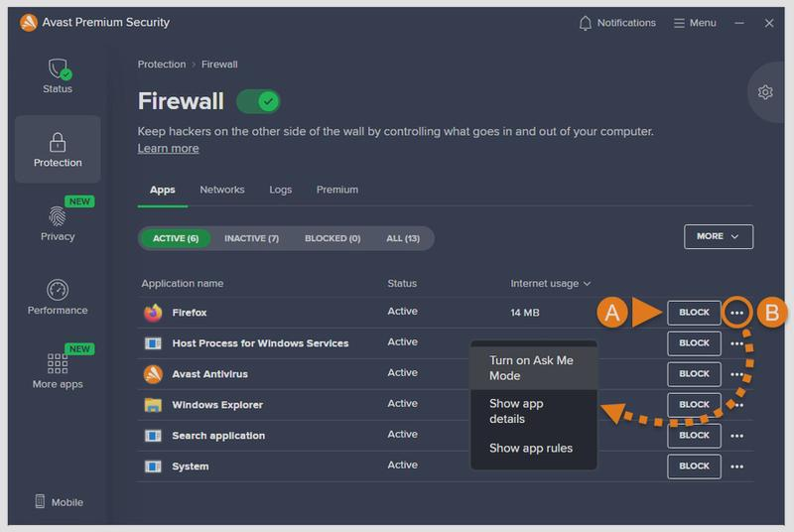Block Host Process for Windows Services
Screen dimensions: 794x532
[694, 343]
